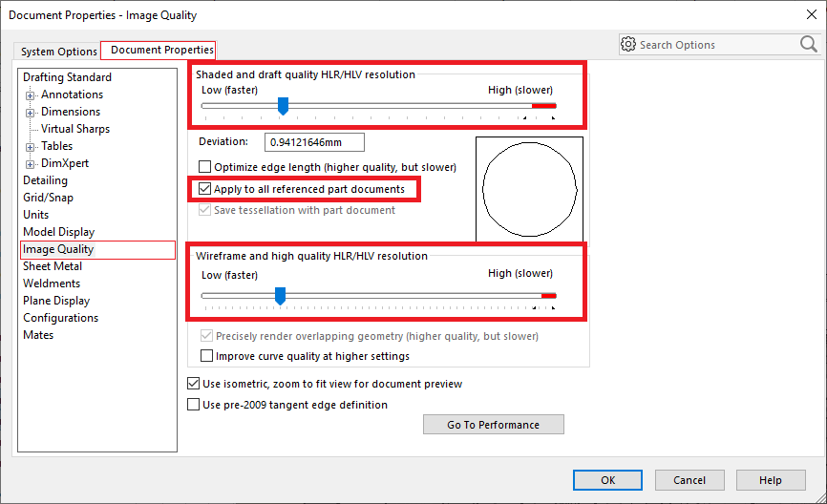This screenshot has width=827, height=504.
Task: Toggle Apply to all referenced part documents
Action: (205, 189)
